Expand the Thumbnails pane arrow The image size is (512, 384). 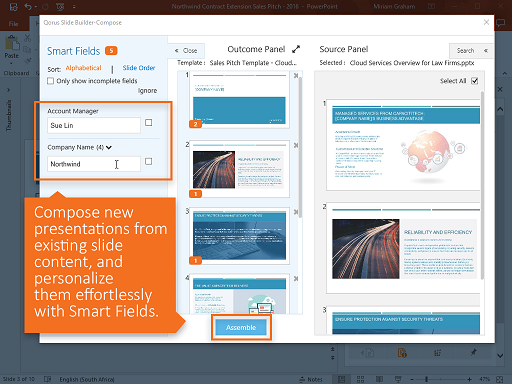pyautogui.click(x=8, y=90)
